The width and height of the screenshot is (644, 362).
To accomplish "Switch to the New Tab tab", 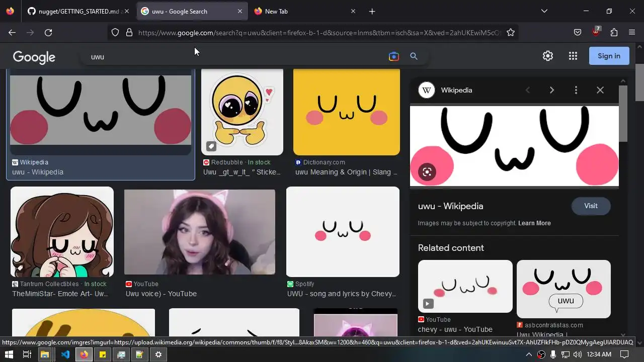I will click(304, 11).
